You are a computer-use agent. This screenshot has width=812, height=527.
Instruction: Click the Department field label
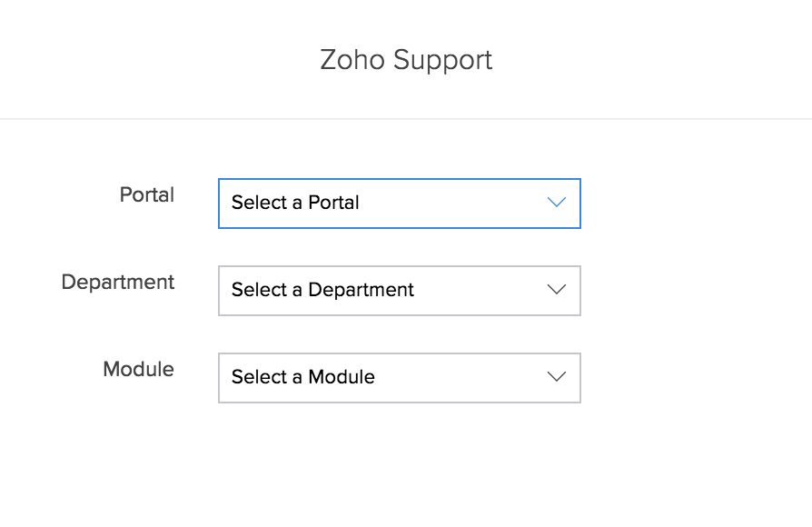click(117, 283)
